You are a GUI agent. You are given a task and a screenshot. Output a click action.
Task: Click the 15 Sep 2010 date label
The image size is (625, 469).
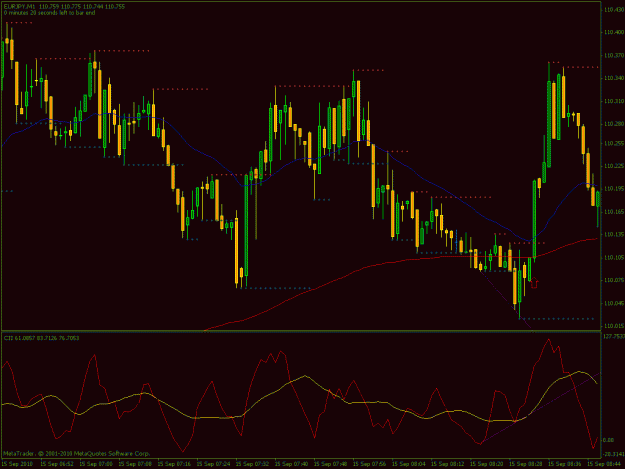pos(17,464)
